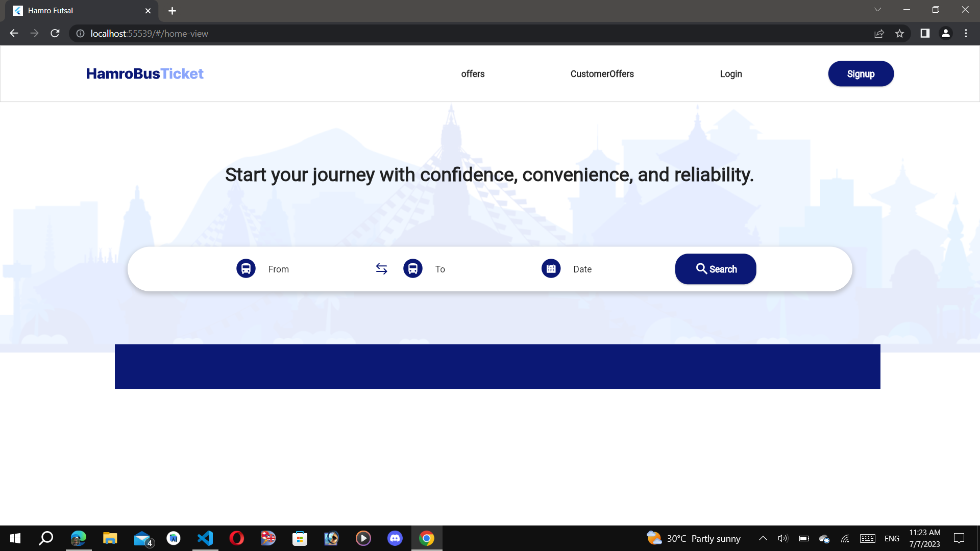Click the Search button

pos(716,269)
